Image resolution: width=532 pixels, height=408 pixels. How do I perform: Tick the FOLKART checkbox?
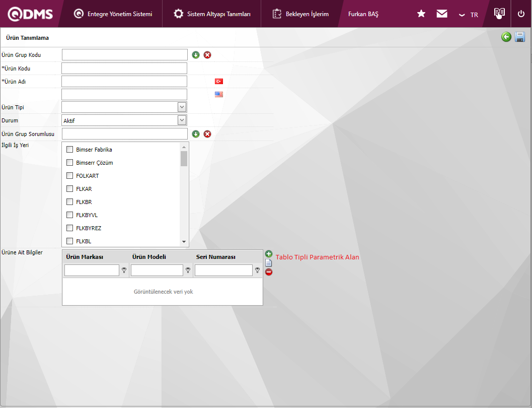click(70, 176)
